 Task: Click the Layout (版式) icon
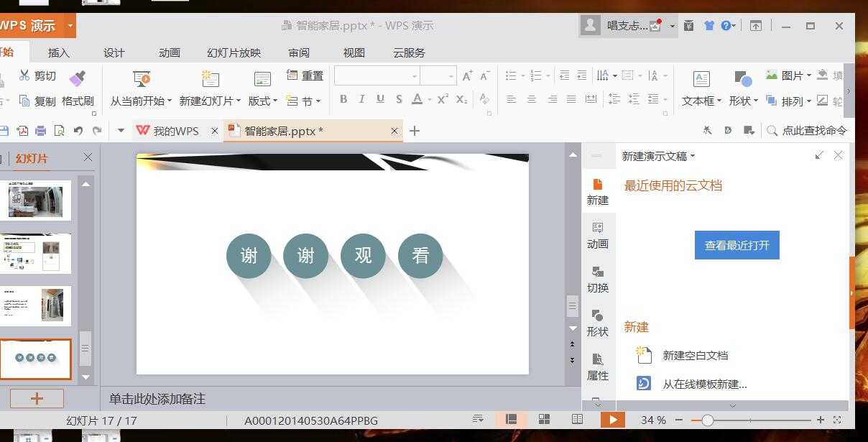(x=262, y=78)
